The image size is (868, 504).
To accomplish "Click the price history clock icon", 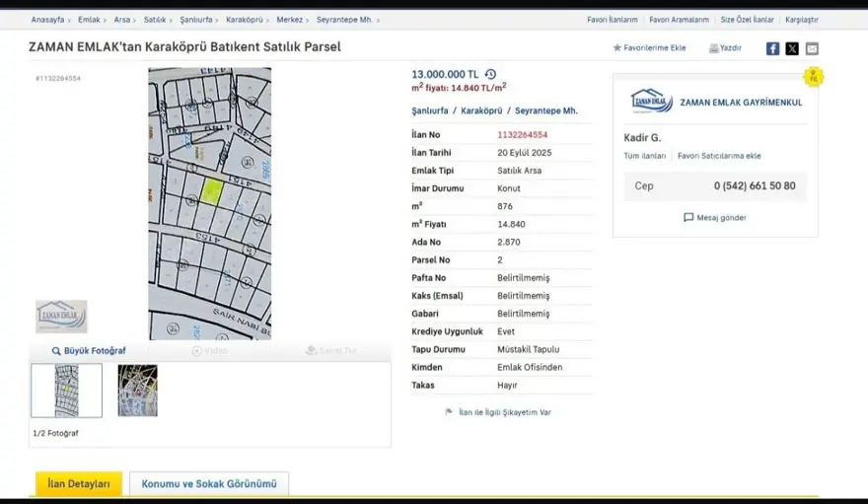I will click(x=490, y=74).
